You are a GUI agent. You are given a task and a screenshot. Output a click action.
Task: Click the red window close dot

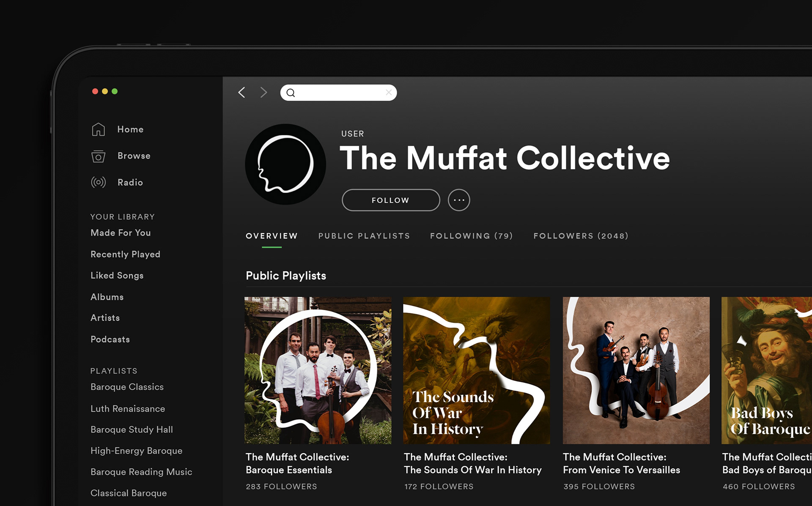[95, 91]
